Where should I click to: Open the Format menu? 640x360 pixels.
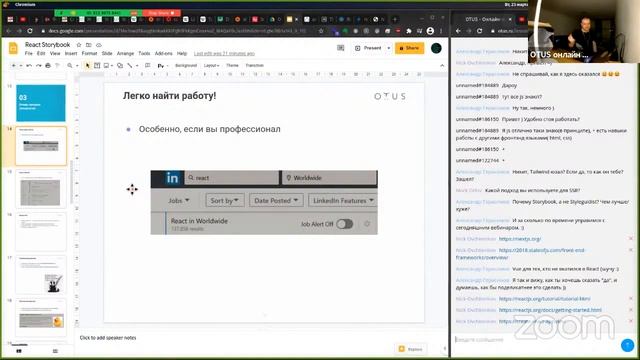click(x=89, y=53)
